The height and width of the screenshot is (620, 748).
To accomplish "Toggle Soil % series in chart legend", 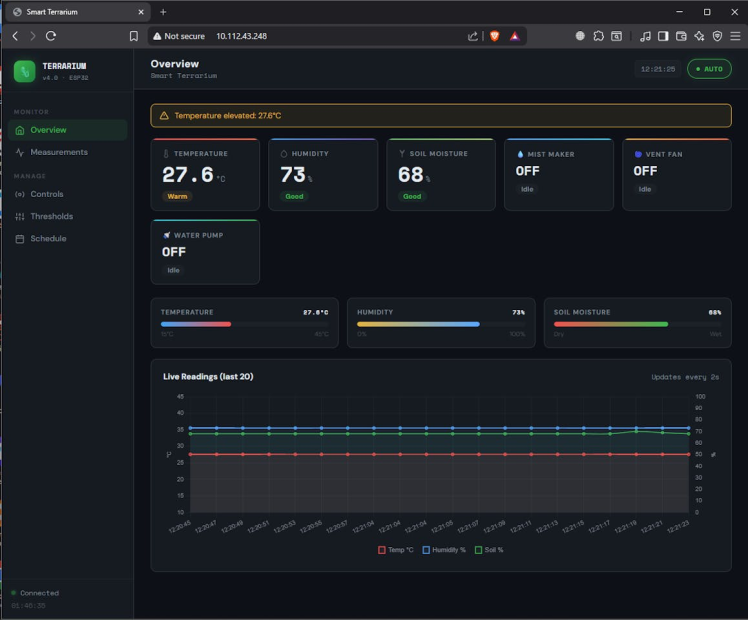I will tap(489, 550).
